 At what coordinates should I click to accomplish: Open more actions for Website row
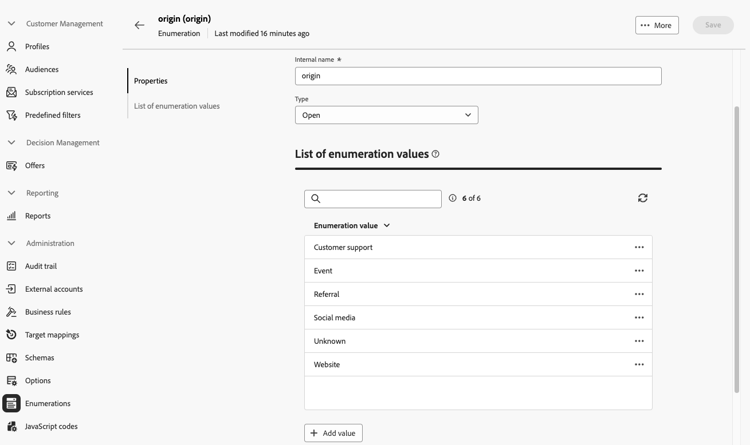click(639, 364)
